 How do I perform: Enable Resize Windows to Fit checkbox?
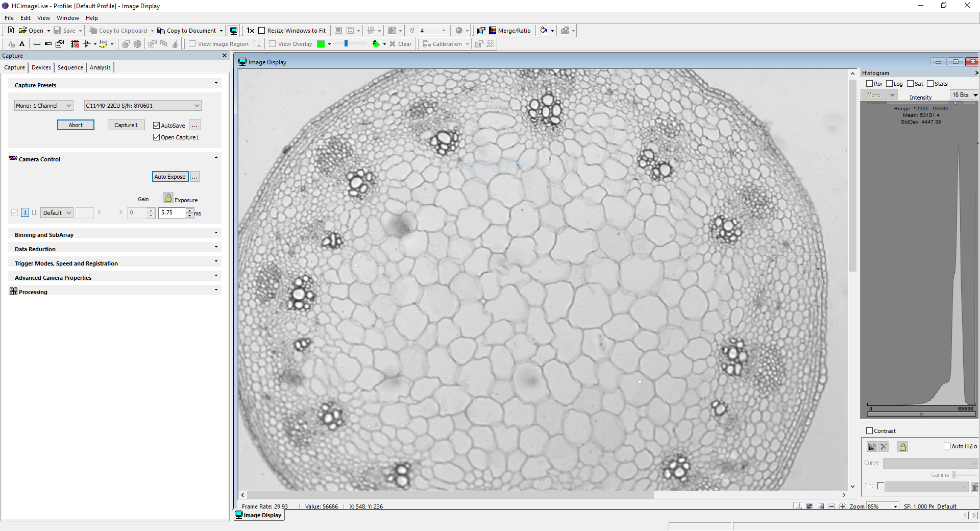[262, 31]
